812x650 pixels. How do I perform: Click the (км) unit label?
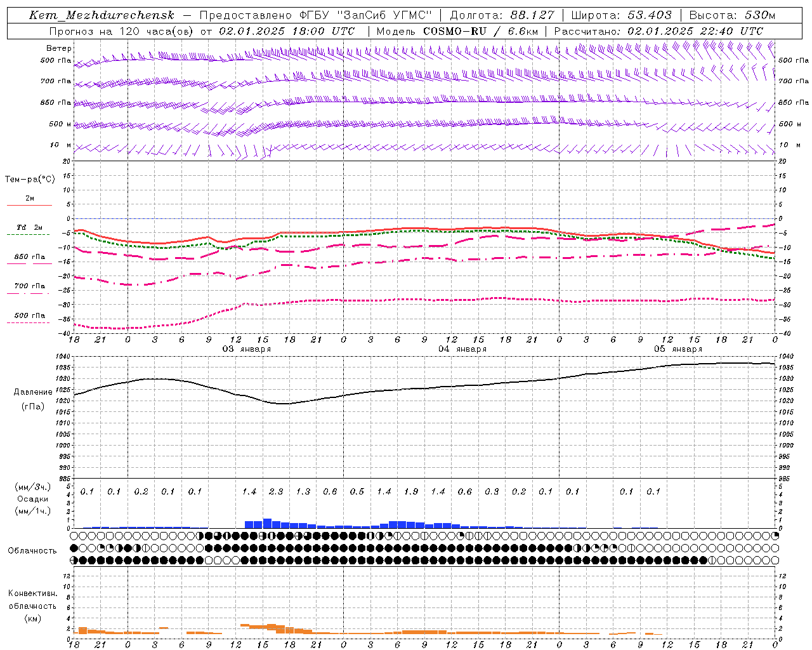coord(33,618)
